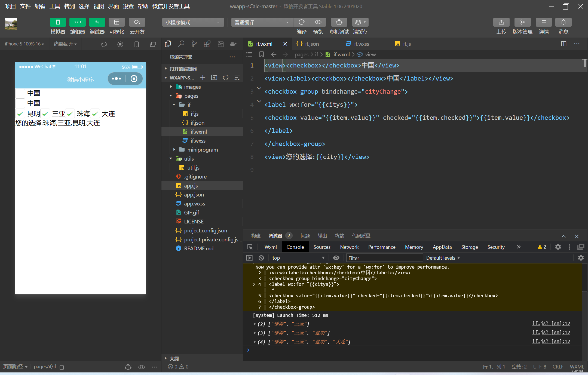Expand the miniprogram folder
This screenshot has height=375, width=588.
coord(202,150)
